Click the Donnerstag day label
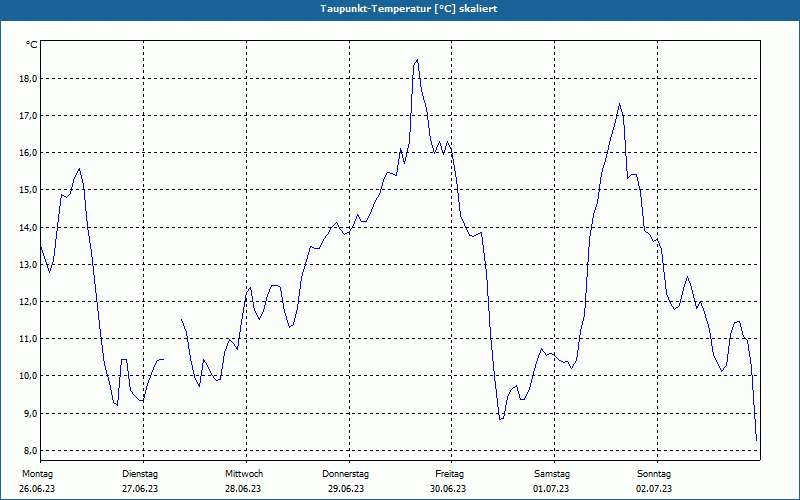The width and height of the screenshot is (800, 500). pyautogui.click(x=345, y=474)
